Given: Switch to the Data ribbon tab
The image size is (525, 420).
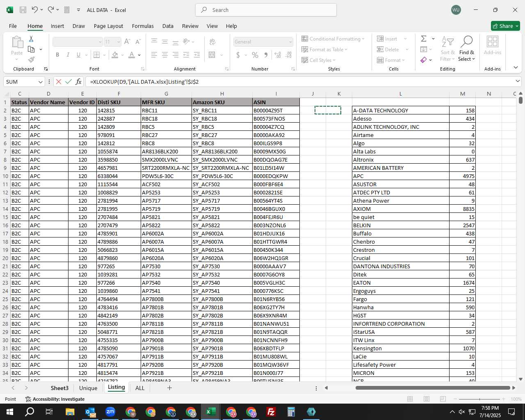Looking at the screenshot, I should [168, 26].
